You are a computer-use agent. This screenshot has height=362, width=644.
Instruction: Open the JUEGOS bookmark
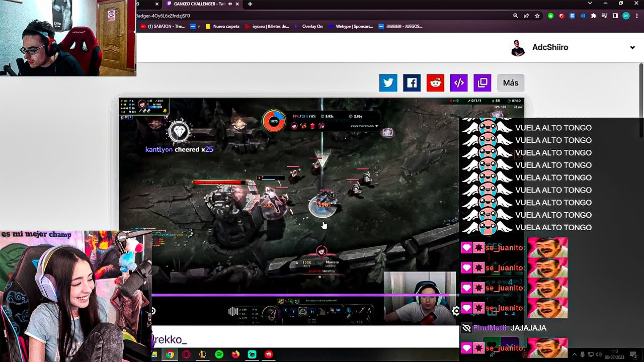point(400,27)
